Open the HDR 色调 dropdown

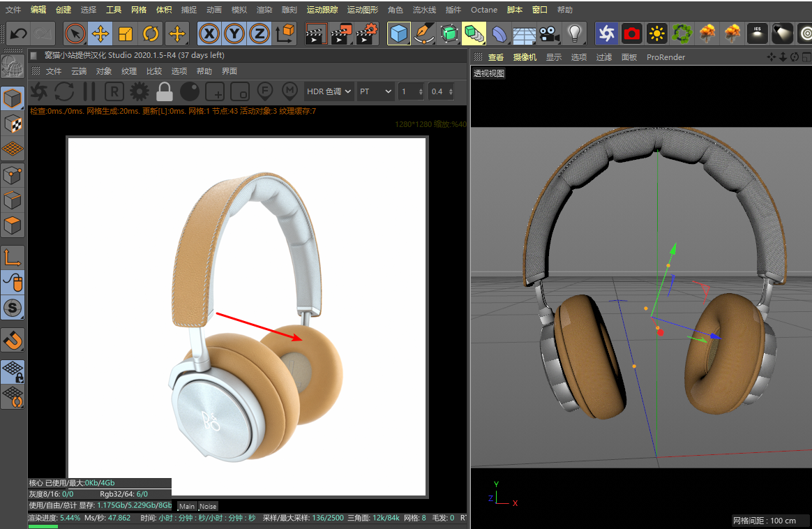(329, 91)
